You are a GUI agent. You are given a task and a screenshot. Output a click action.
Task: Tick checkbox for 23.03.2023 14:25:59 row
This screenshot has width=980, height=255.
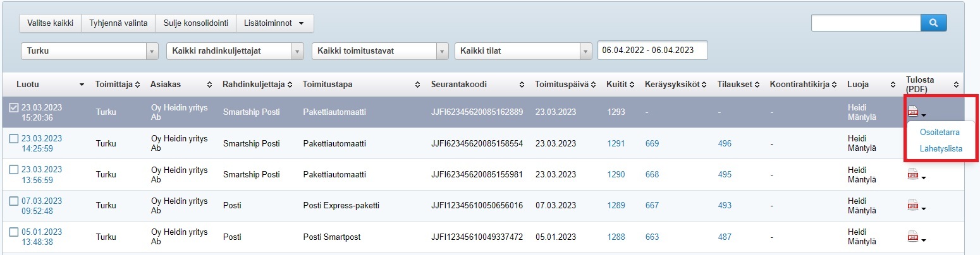(14, 139)
